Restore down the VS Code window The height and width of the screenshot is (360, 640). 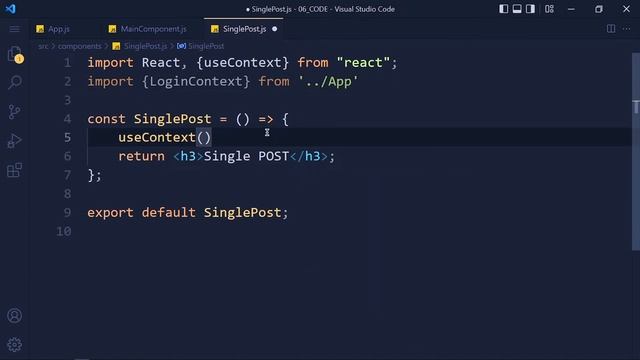(599, 9)
